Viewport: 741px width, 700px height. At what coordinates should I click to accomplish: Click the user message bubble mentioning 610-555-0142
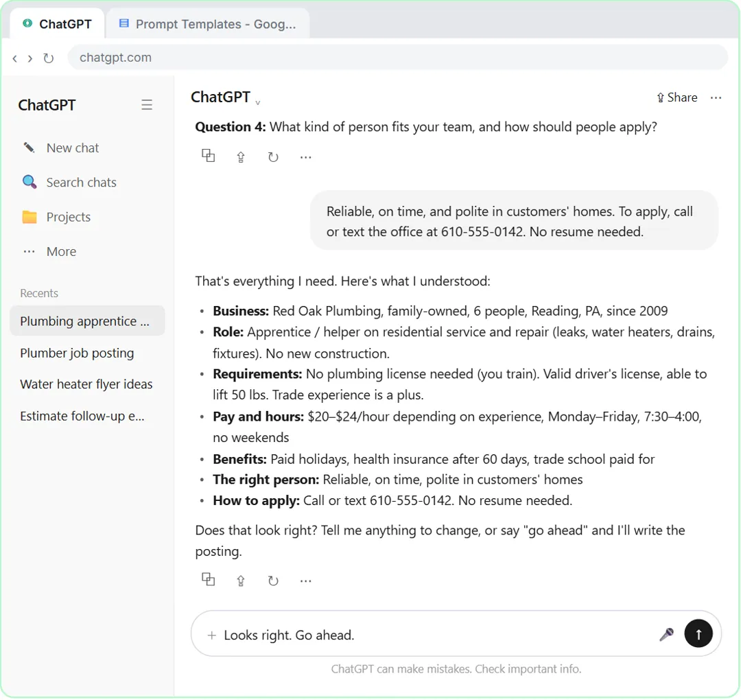tap(514, 221)
